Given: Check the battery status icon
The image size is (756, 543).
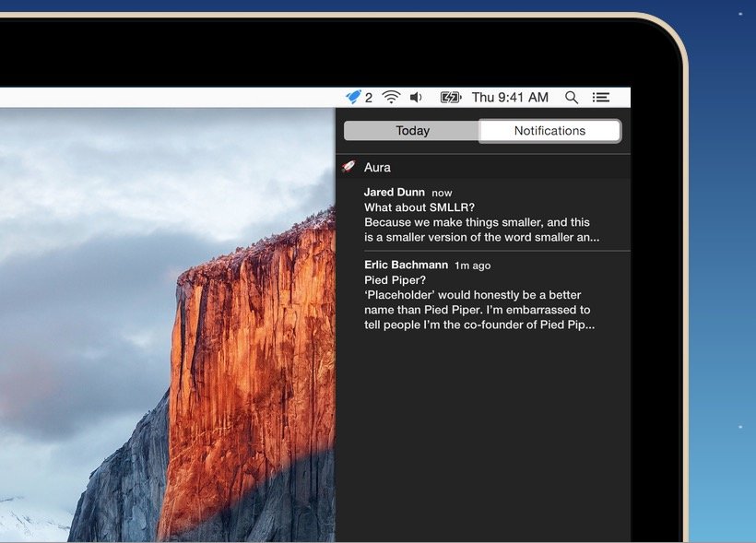Looking at the screenshot, I should pos(450,97).
